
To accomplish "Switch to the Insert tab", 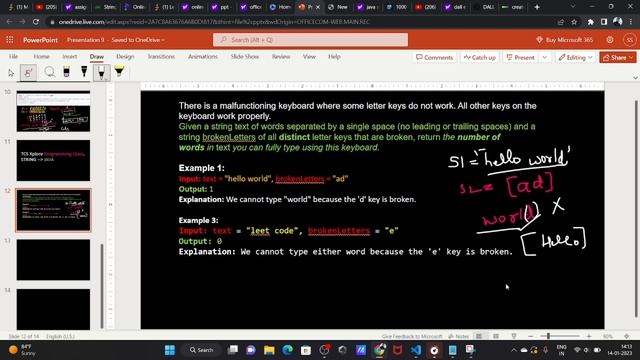I will [69, 56].
